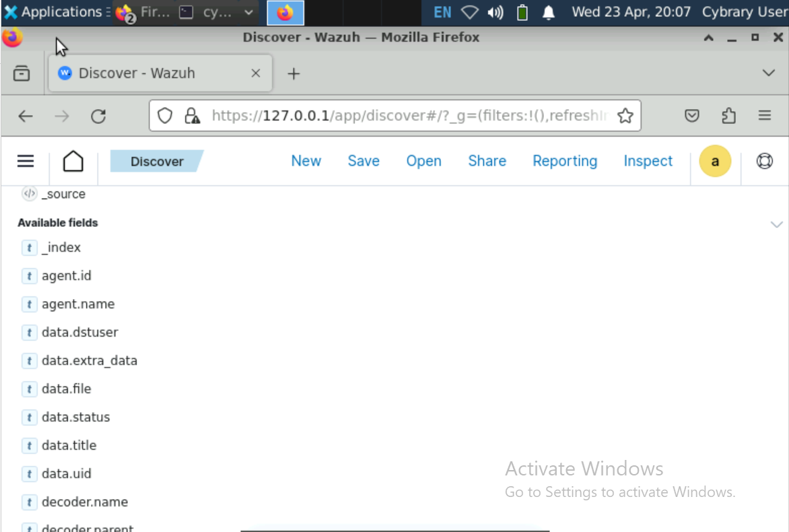Collapse the Available fields section chevron
This screenshot has width=789, height=532.
click(776, 224)
